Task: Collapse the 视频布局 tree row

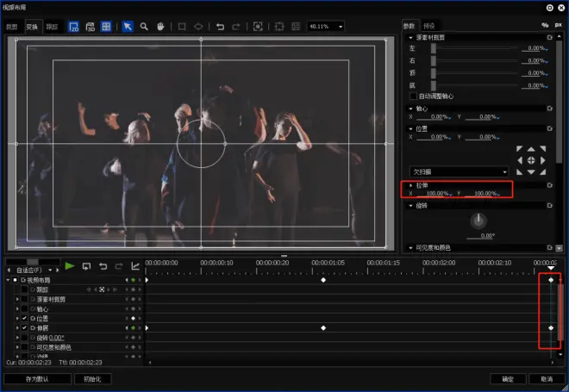Action: click(8, 280)
